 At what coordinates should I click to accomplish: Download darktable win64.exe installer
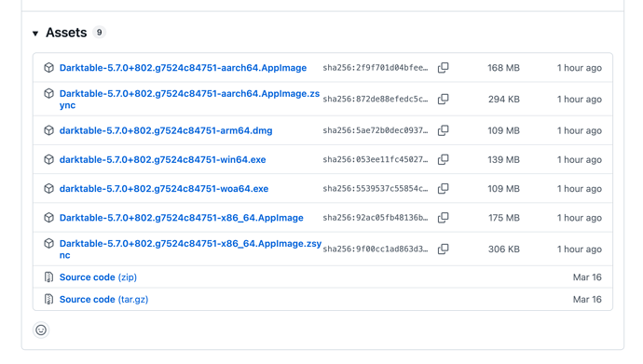tap(162, 159)
